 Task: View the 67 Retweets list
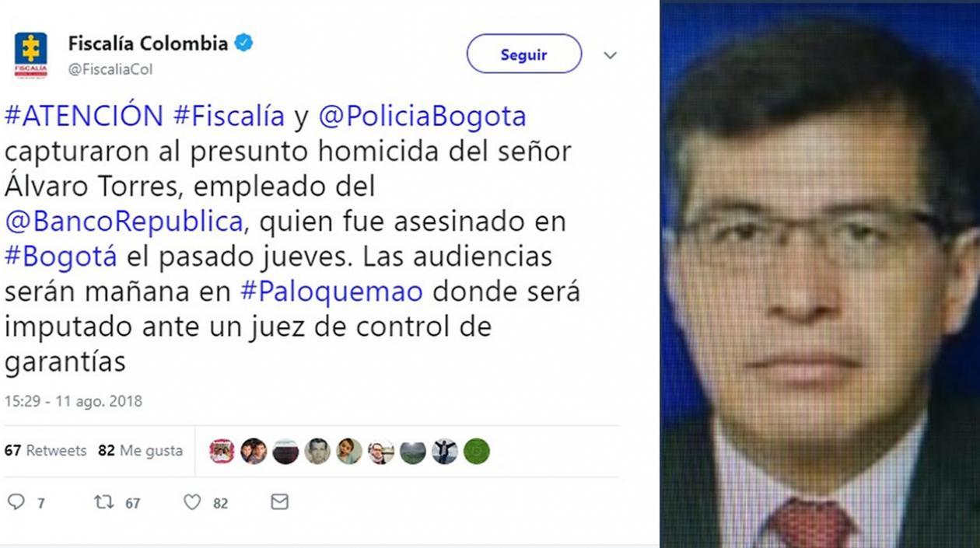click(45, 451)
